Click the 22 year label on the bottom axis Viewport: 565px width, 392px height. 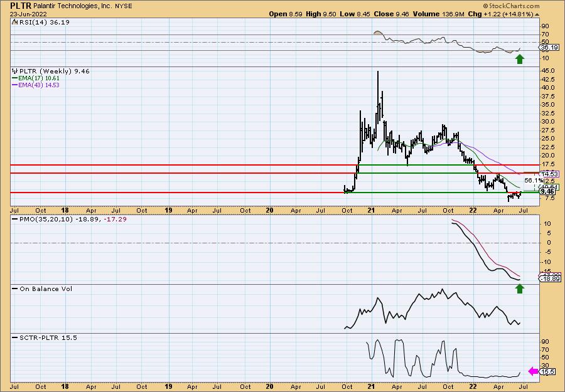click(473, 386)
